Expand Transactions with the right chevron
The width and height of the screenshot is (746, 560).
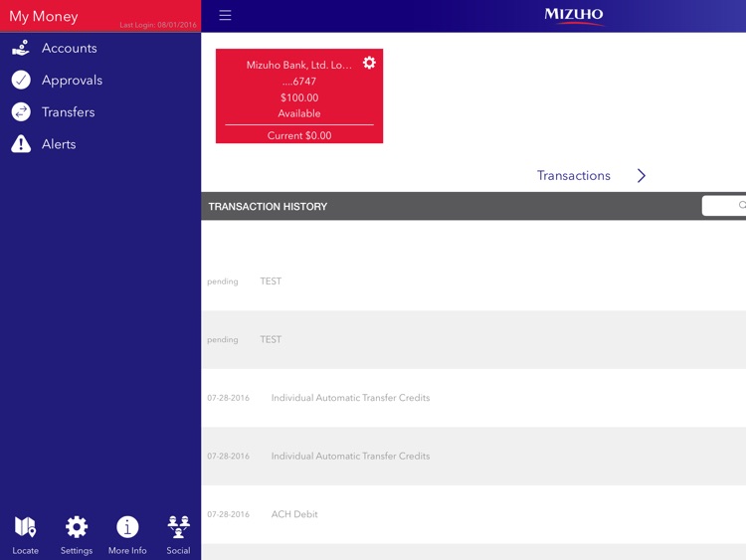pyautogui.click(x=642, y=176)
